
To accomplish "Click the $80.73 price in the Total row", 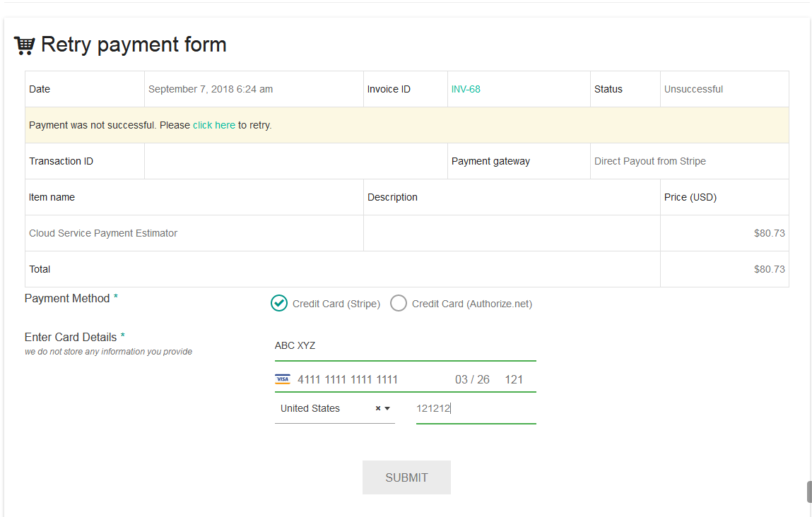I will [769, 269].
